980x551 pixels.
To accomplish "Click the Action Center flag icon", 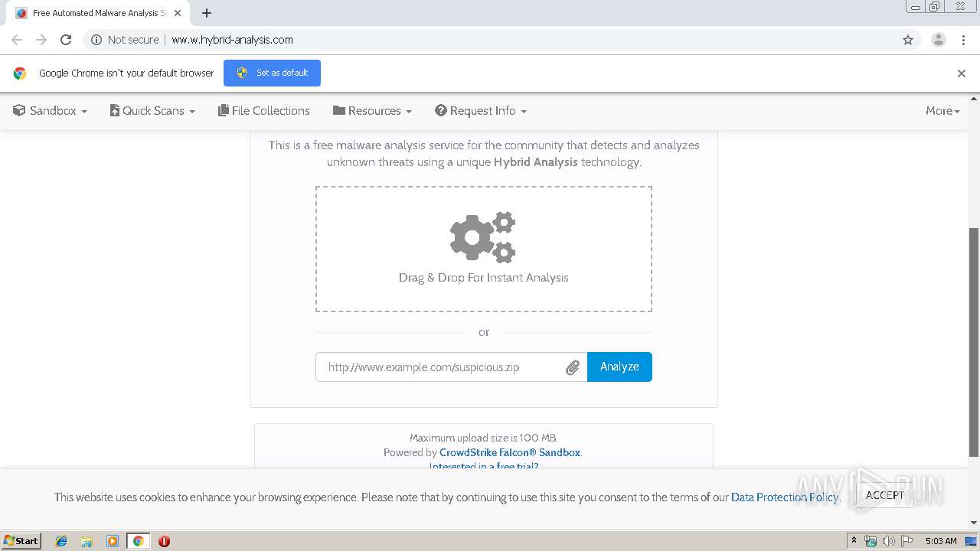I will [906, 541].
